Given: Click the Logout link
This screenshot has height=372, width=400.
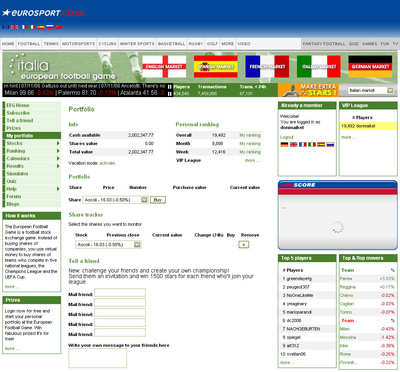Looking at the screenshot, I should click(287, 137).
